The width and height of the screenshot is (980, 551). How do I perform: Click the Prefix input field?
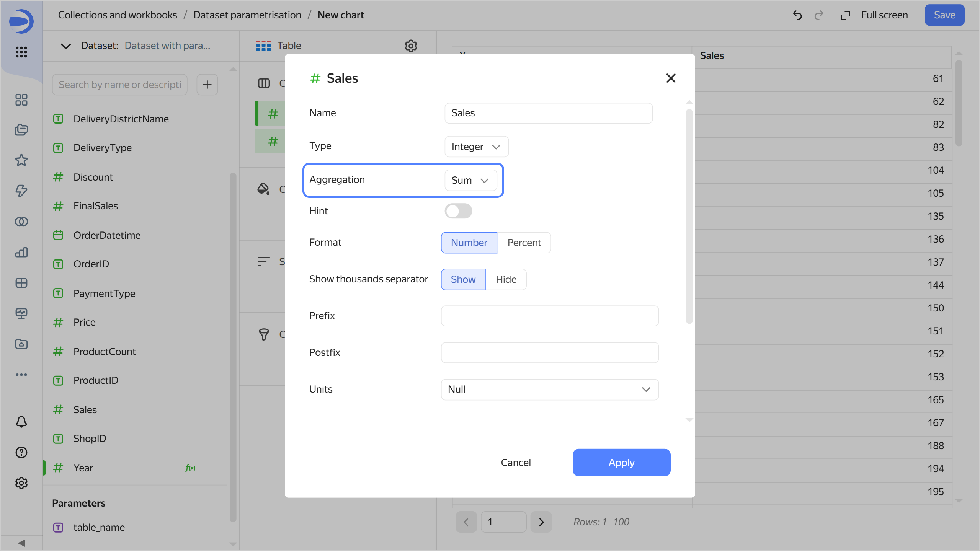[x=549, y=316]
